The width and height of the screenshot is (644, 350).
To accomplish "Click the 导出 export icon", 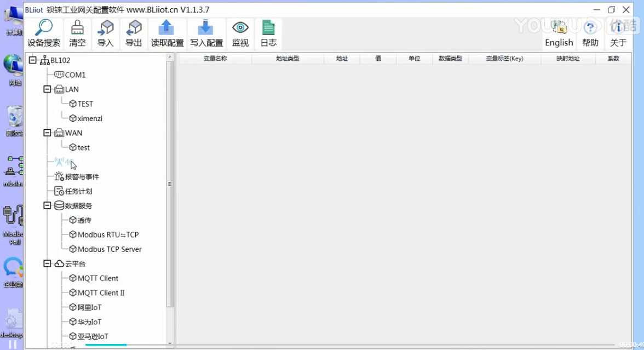I will [x=134, y=28].
